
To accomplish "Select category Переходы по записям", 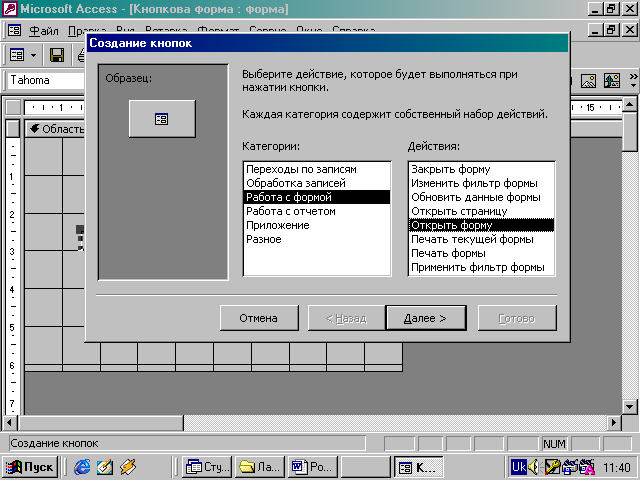I will 317,169.
